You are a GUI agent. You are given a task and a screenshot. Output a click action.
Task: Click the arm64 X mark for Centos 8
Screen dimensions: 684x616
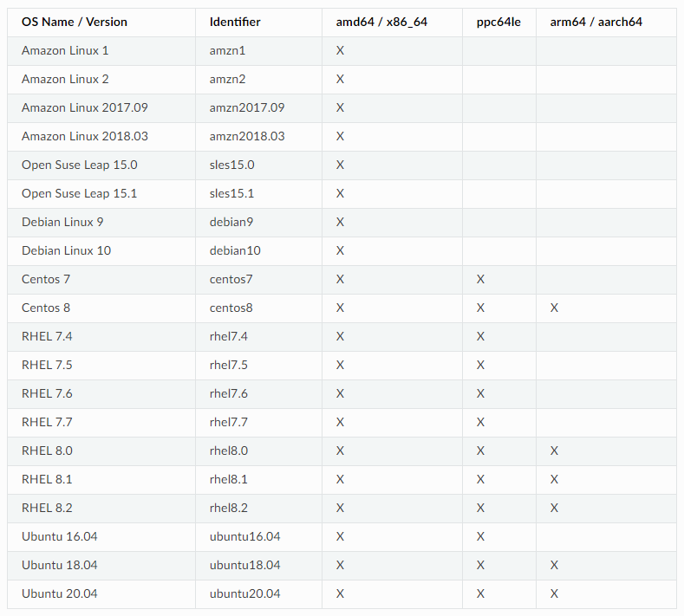click(554, 308)
